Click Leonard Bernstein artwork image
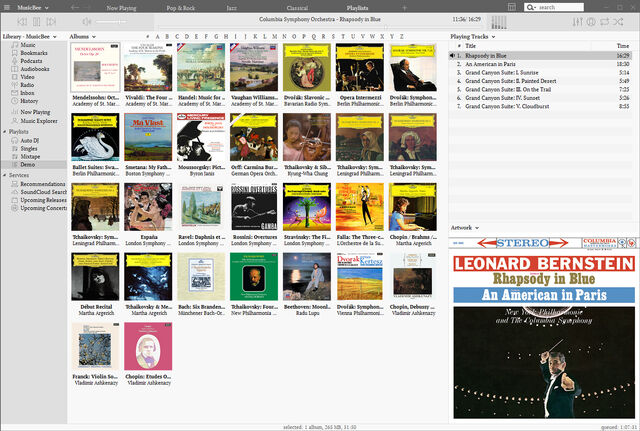The width and height of the screenshot is (640, 431). coord(544,328)
